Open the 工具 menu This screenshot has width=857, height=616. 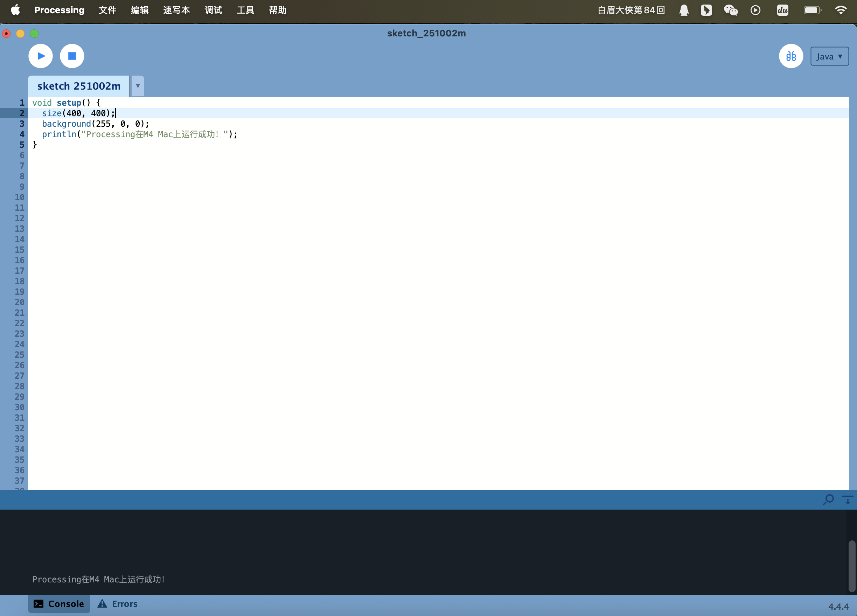pos(245,10)
